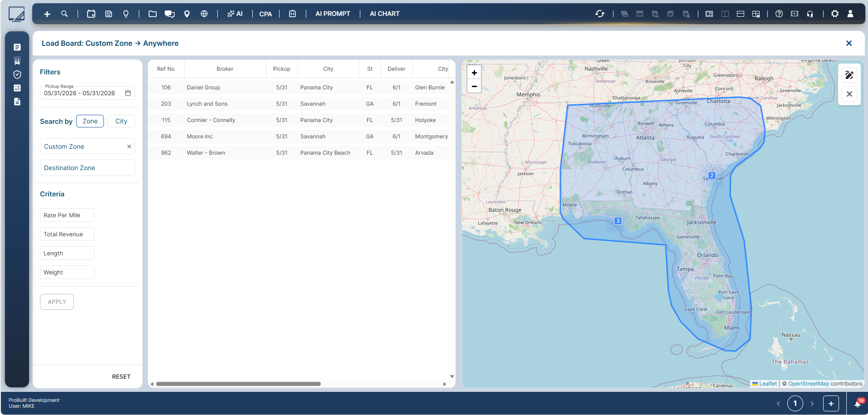Click the Length criteria field

[67, 253]
